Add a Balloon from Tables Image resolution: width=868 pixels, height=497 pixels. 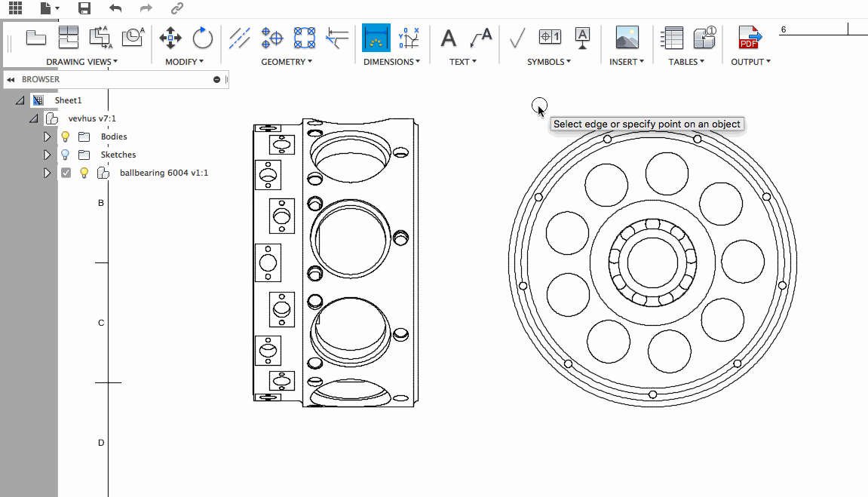[704, 37]
